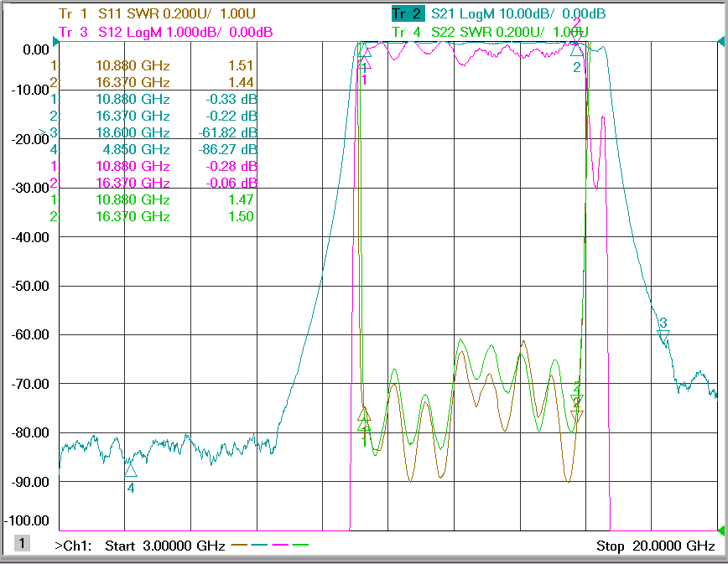Select the Tr 3 S12 LogM trace label

click(x=166, y=32)
